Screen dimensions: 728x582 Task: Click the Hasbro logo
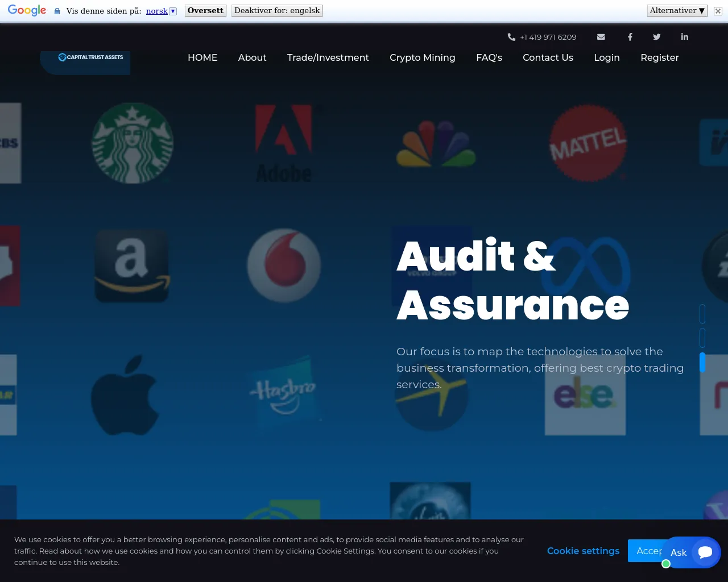click(284, 392)
